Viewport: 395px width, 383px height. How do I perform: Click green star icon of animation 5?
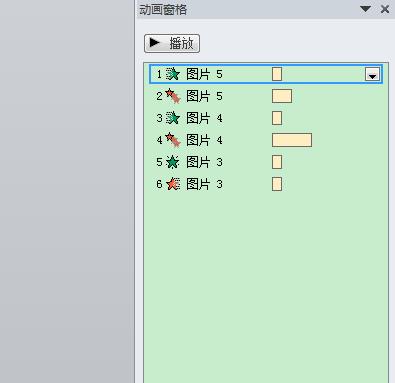[x=173, y=162]
